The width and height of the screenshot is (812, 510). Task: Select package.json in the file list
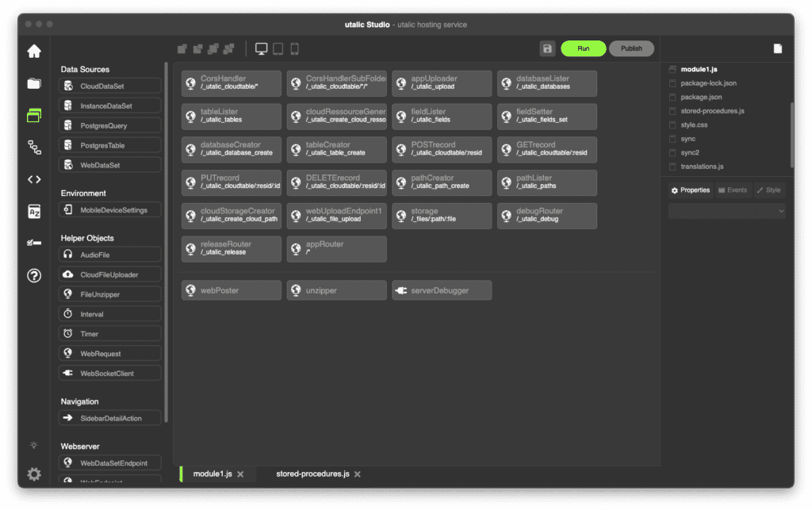pyautogui.click(x=701, y=97)
